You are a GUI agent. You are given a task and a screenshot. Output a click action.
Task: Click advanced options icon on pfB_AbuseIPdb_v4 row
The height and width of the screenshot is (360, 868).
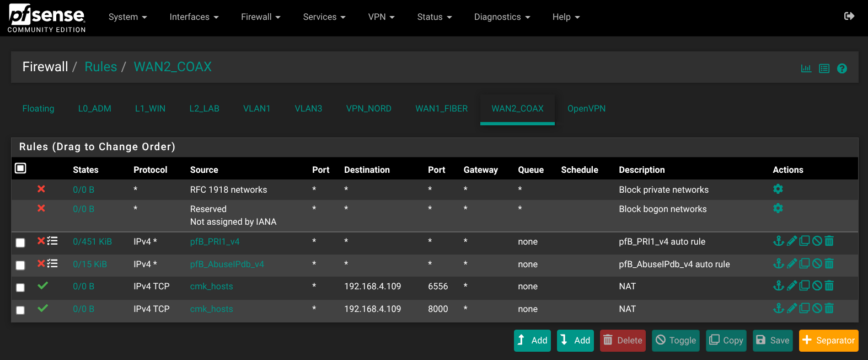click(x=53, y=264)
